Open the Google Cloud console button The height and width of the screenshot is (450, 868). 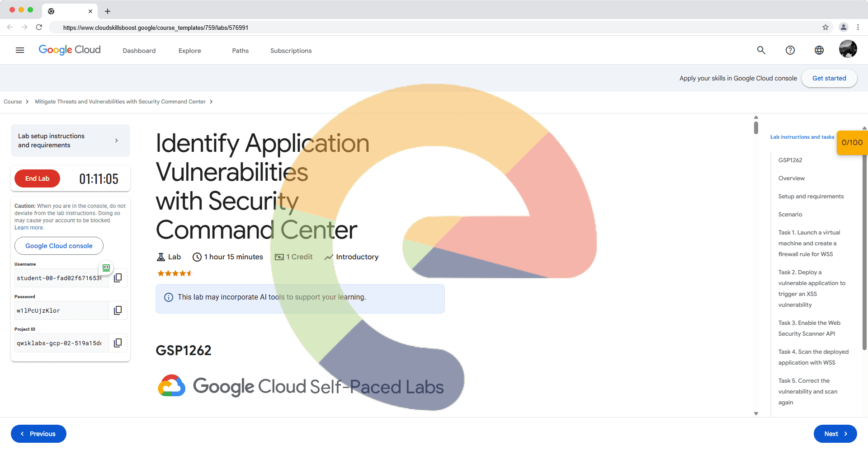[x=59, y=246]
